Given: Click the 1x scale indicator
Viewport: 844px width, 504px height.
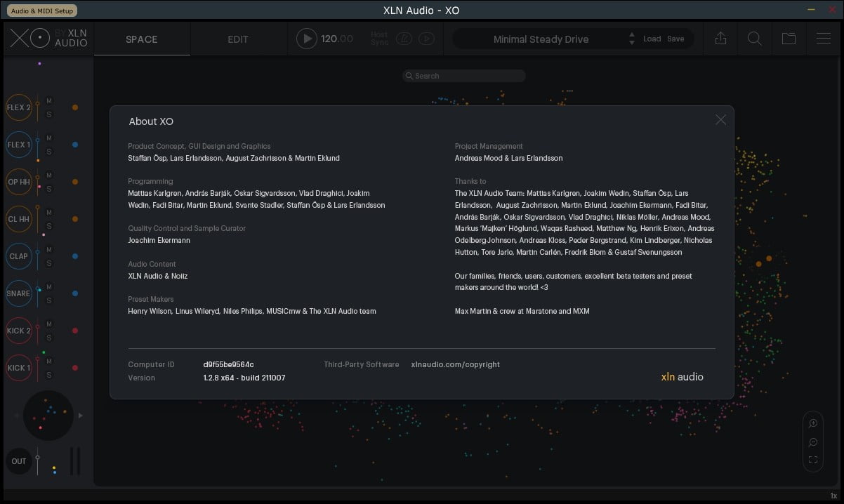Looking at the screenshot, I should click(833, 496).
